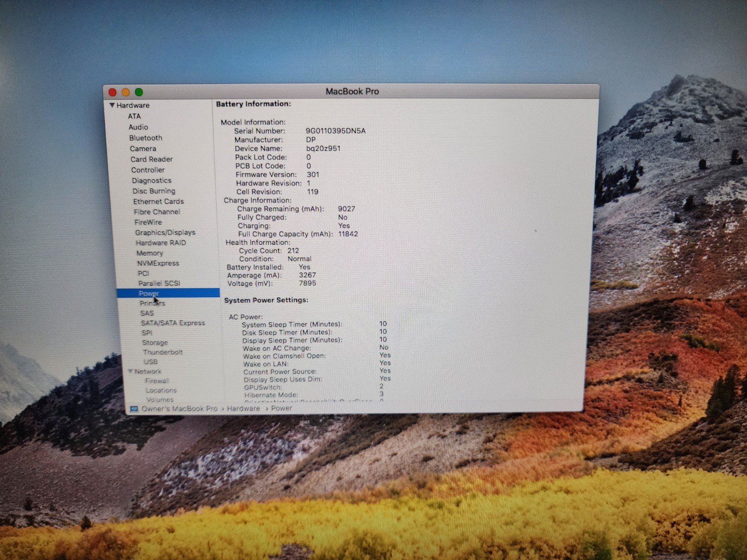Select Audio in the sidebar
747x560 pixels.
pyautogui.click(x=138, y=127)
